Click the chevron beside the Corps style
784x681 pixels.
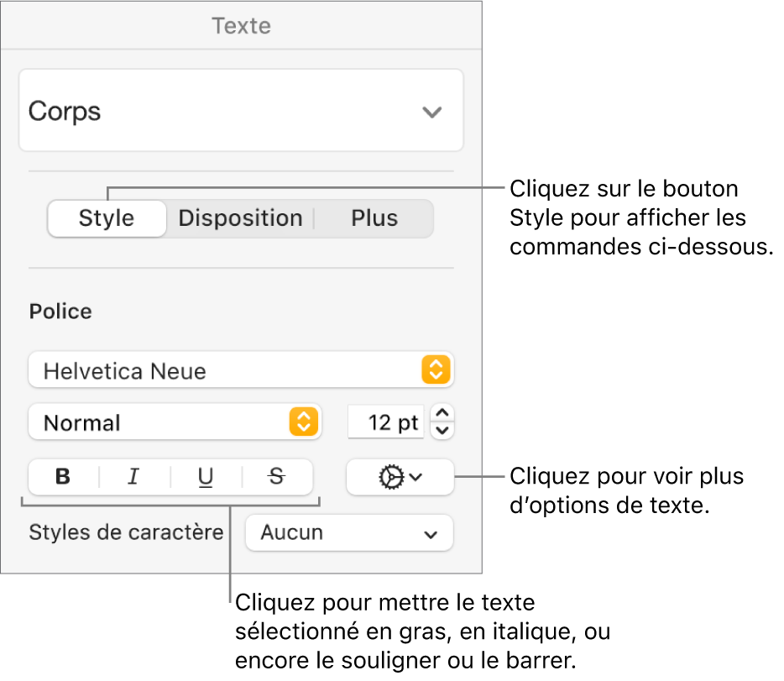point(431,112)
